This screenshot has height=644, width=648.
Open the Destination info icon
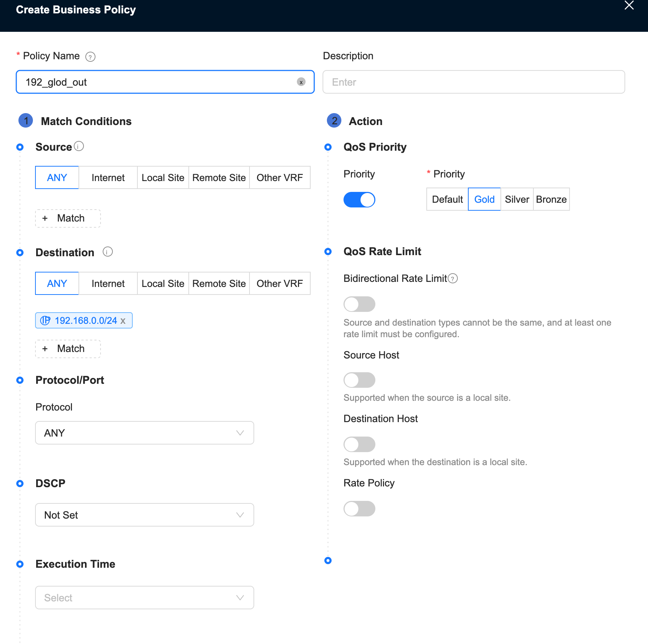click(108, 252)
